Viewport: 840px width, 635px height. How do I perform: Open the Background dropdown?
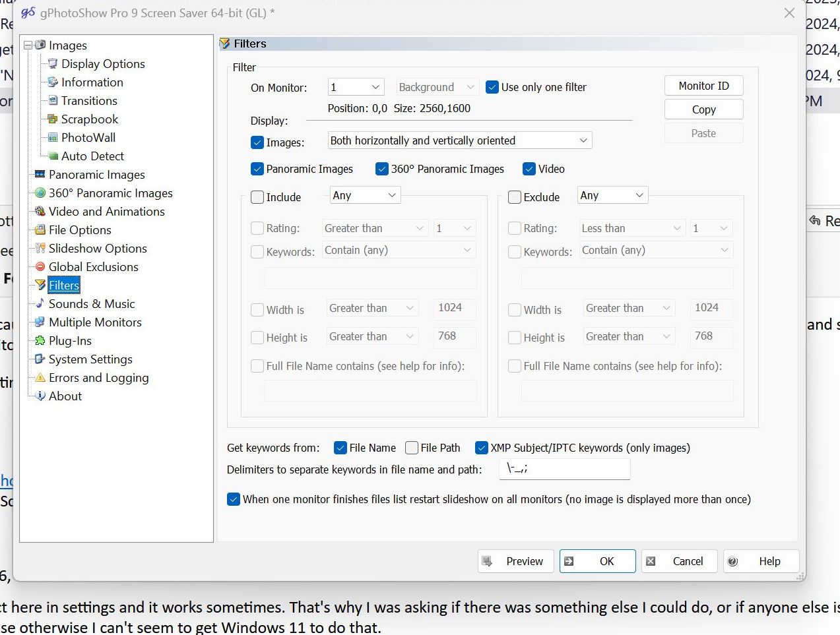(437, 87)
